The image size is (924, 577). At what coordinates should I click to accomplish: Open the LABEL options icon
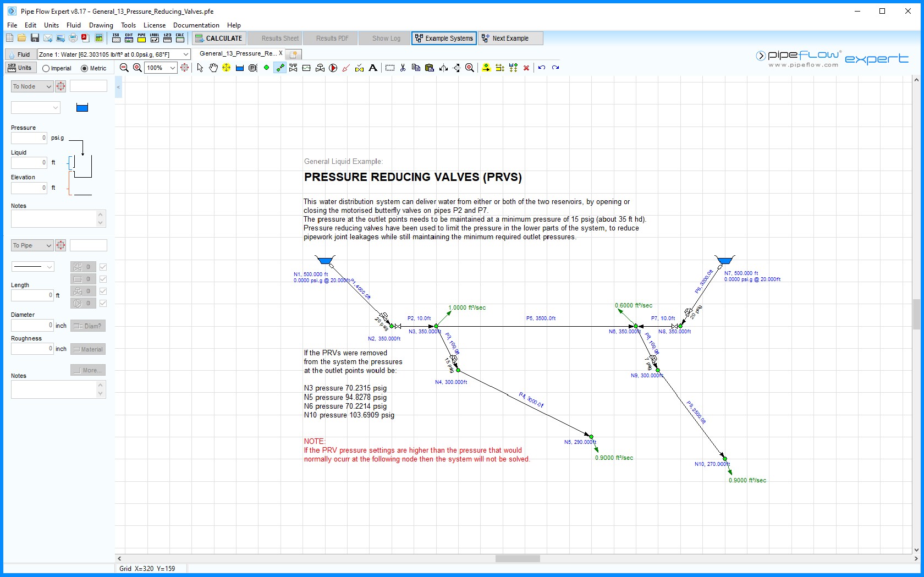(155, 38)
